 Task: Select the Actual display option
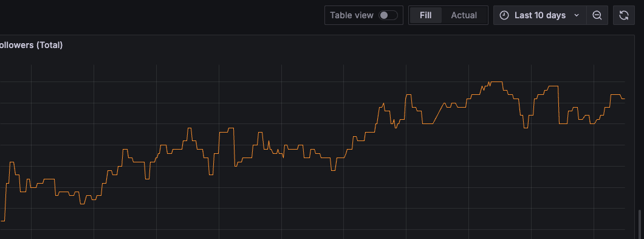(x=464, y=15)
